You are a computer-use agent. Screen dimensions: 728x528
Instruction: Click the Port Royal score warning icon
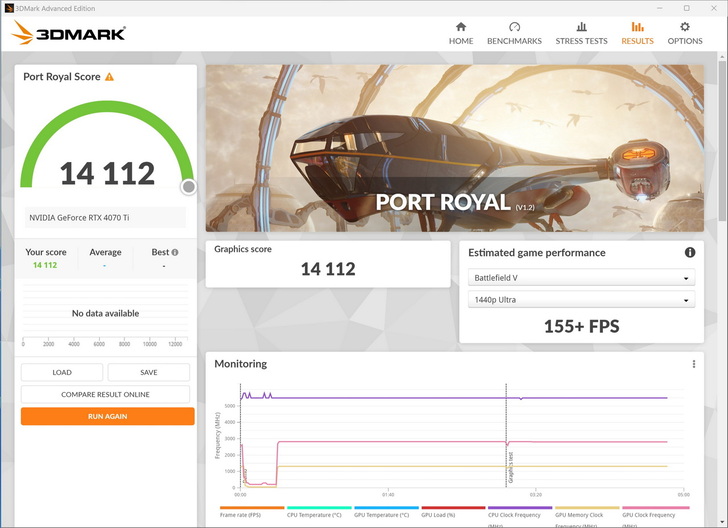(110, 77)
